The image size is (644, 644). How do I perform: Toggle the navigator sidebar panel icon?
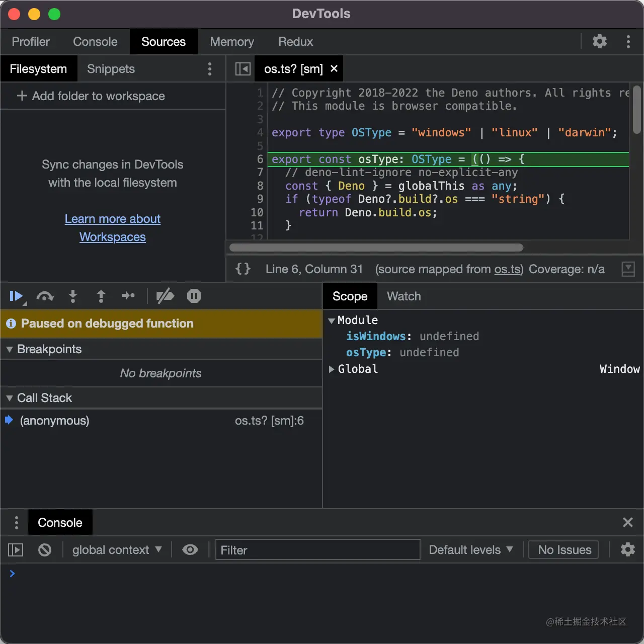click(x=243, y=69)
